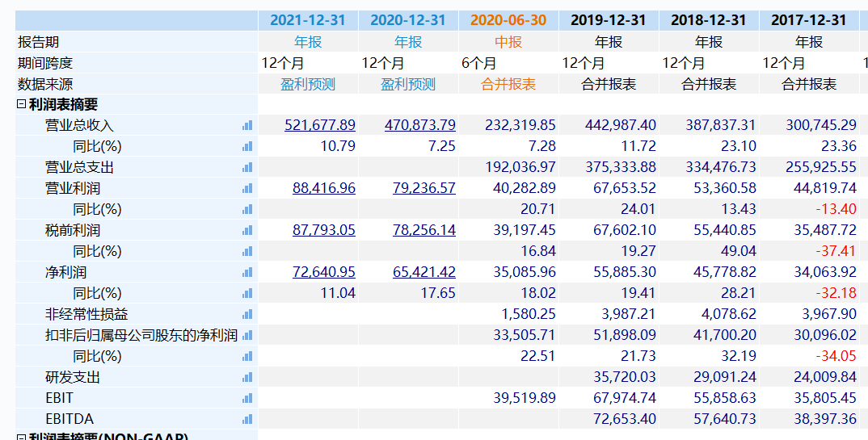Open net profit forecast 65,421.42
This screenshot has width=868, height=440.
(x=424, y=272)
